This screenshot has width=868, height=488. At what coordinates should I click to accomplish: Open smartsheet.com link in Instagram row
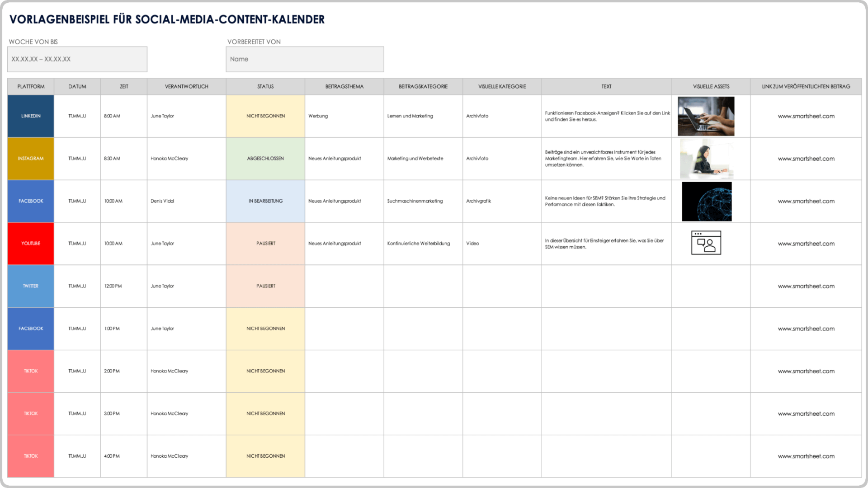[x=806, y=159]
